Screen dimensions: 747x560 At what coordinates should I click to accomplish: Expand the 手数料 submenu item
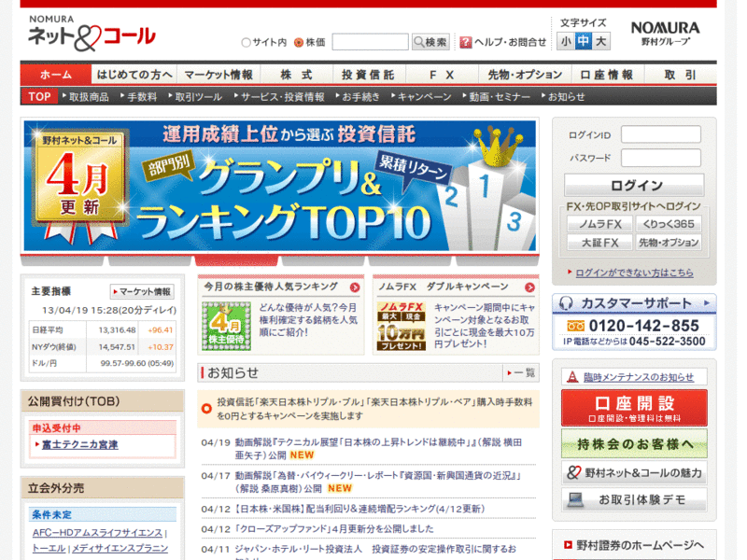pos(138,97)
